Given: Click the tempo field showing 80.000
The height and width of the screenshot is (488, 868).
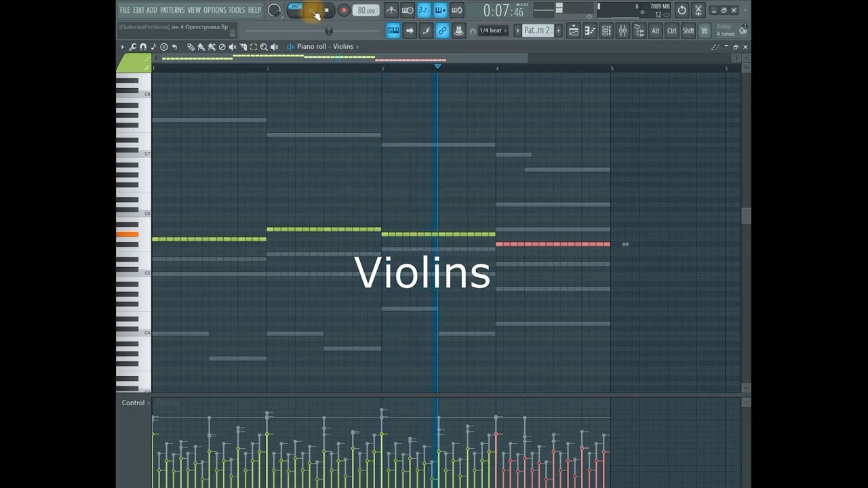Looking at the screenshot, I should click(366, 10).
